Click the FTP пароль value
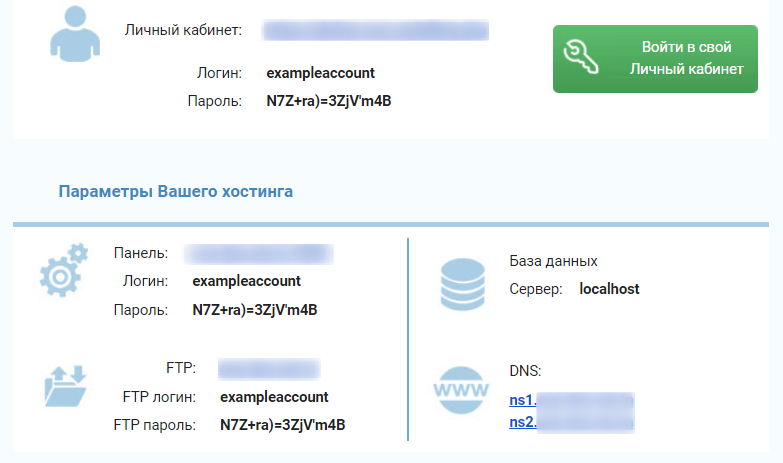This screenshot has height=463, width=783. point(282,425)
